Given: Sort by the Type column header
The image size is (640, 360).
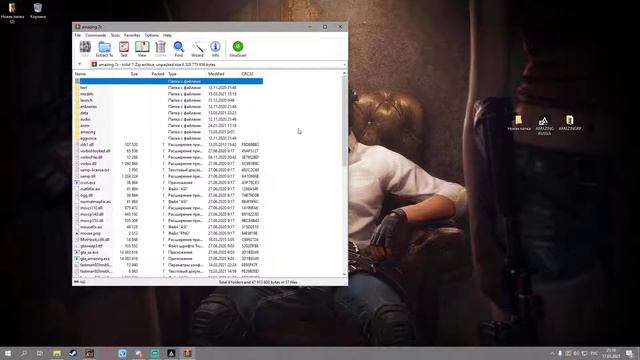Looking at the screenshot, I should 173,74.
